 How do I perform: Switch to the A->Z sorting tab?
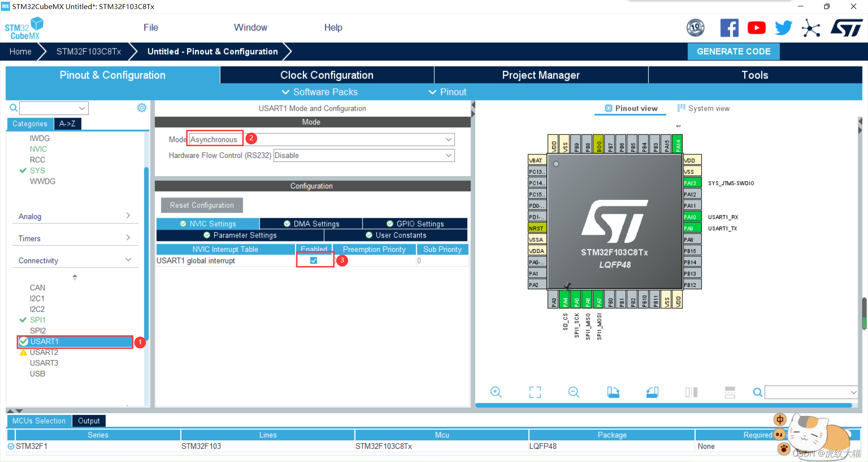pyautogui.click(x=67, y=124)
